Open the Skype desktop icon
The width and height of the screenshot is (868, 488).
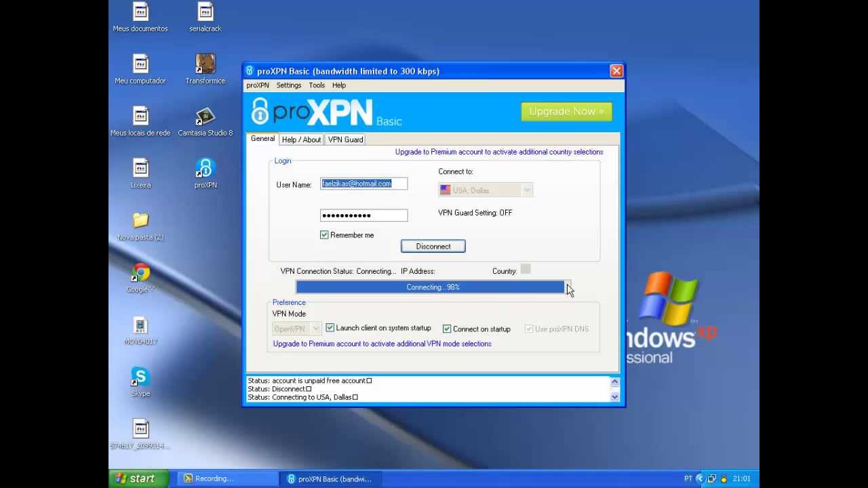pyautogui.click(x=140, y=378)
